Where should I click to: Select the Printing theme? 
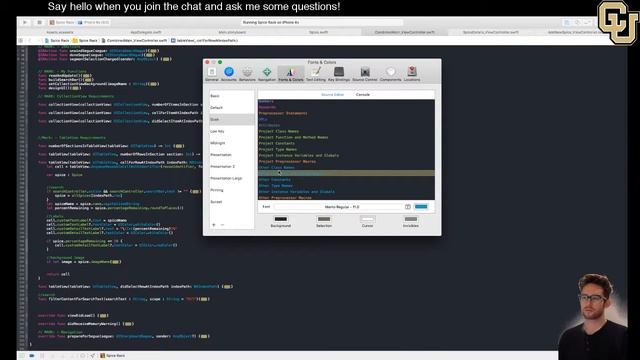pyautogui.click(x=231, y=190)
